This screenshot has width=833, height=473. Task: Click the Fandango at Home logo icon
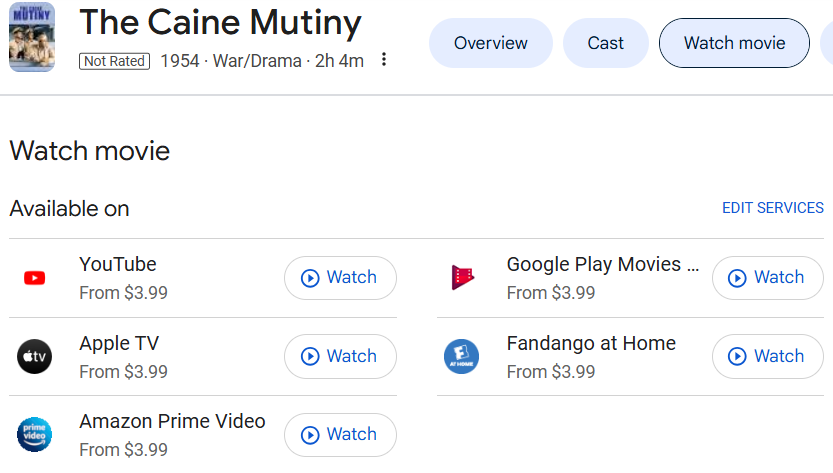tap(462, 356)
